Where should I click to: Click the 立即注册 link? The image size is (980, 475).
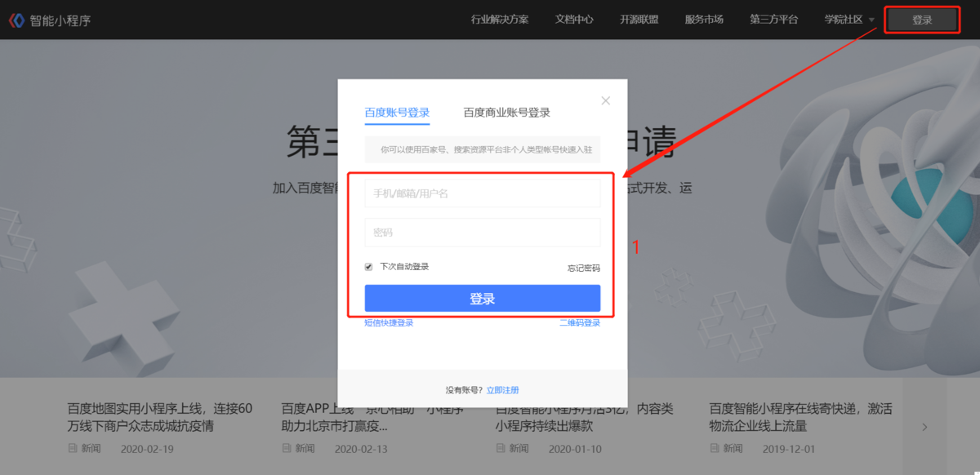[503, 390]
